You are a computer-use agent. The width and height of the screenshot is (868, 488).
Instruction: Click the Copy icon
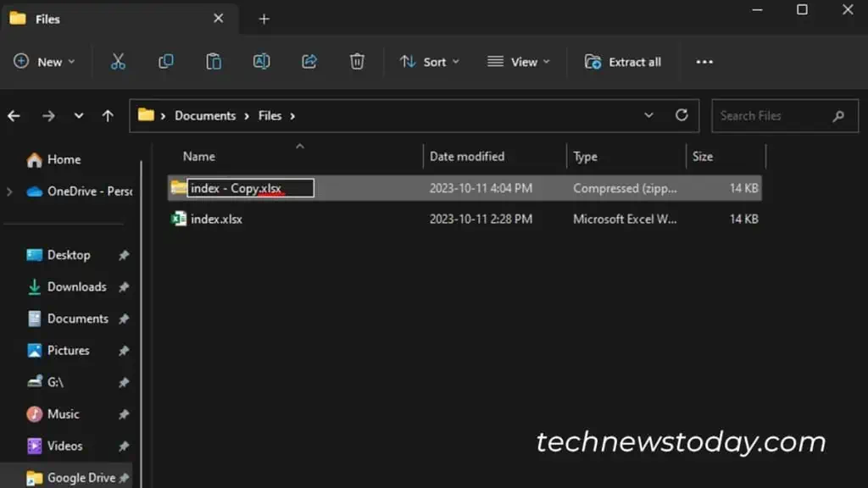[x=166, y=61]
